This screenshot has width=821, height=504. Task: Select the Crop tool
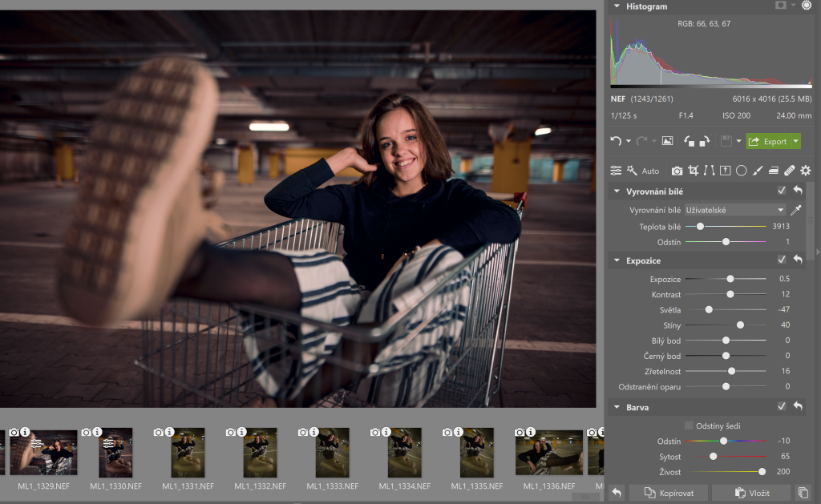click(694, 171)
